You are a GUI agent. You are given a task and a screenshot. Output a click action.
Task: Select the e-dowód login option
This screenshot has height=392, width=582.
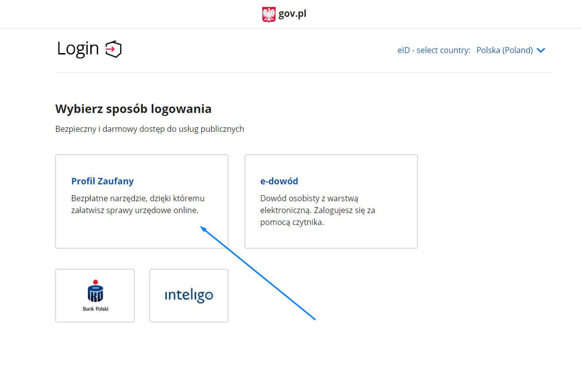point(331,202)
